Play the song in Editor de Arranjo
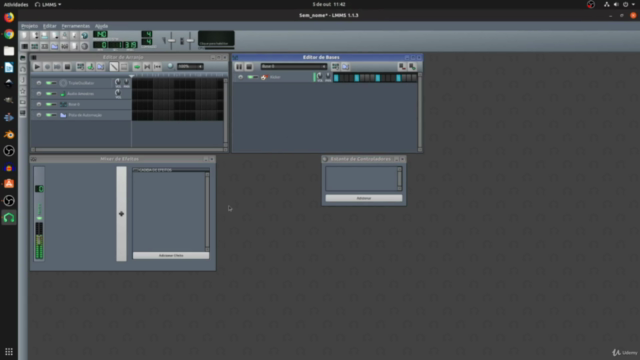The height and width of the screenshot is (360, 640). click(37, 67)
